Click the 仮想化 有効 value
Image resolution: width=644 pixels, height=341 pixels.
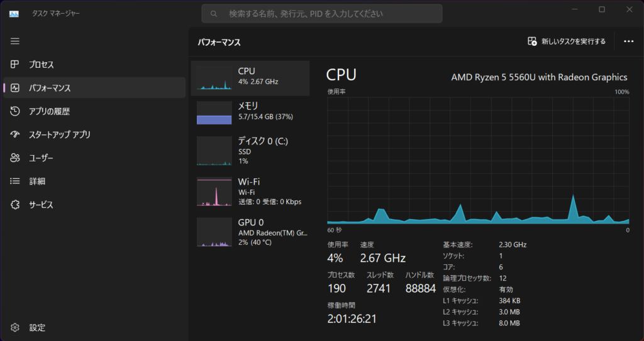506,290
